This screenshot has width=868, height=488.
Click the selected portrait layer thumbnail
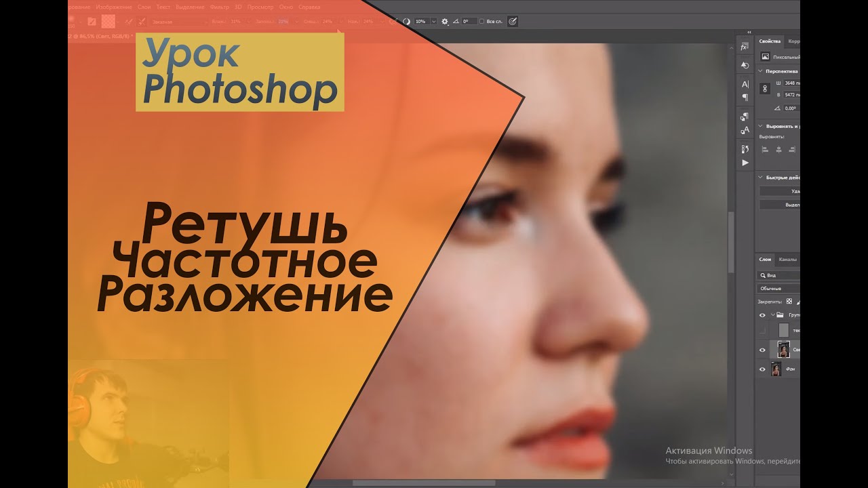click(x=784, y=350)
